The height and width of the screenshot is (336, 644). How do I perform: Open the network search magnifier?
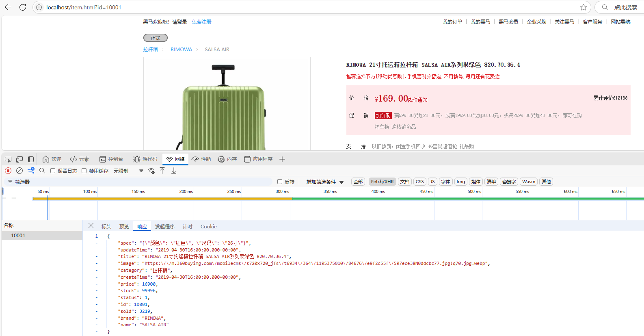point(42,171)
